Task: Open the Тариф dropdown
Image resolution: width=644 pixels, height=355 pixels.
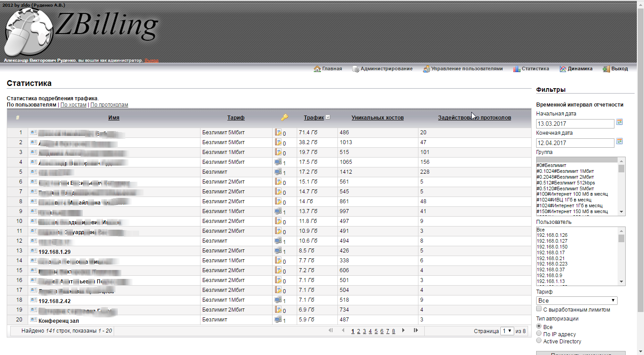Action: point(576,300)
